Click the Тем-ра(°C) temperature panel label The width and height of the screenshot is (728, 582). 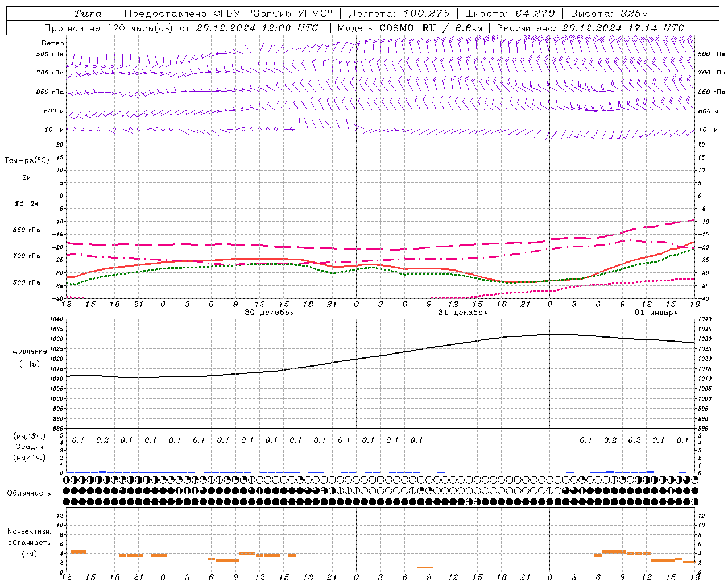click(x=27, y=161)
